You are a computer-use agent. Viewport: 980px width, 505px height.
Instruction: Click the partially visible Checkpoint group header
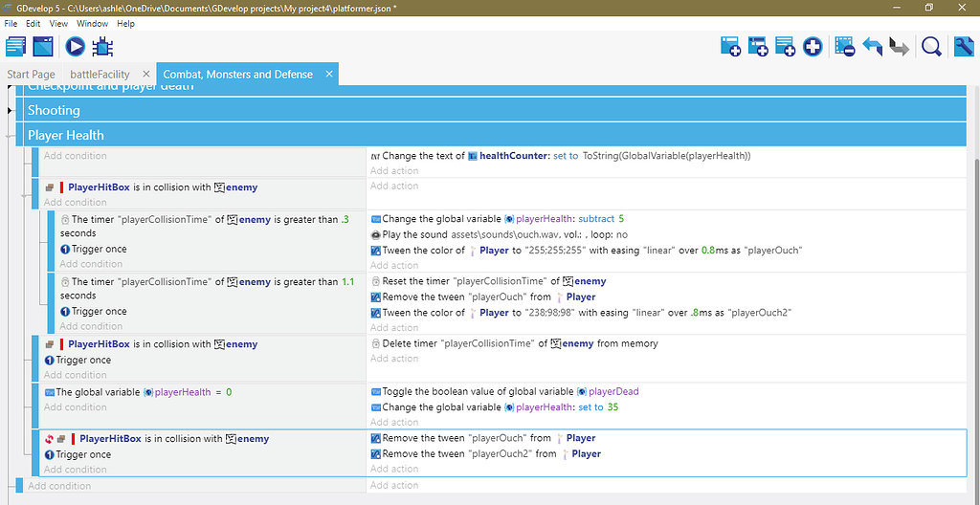pos(497,91)
